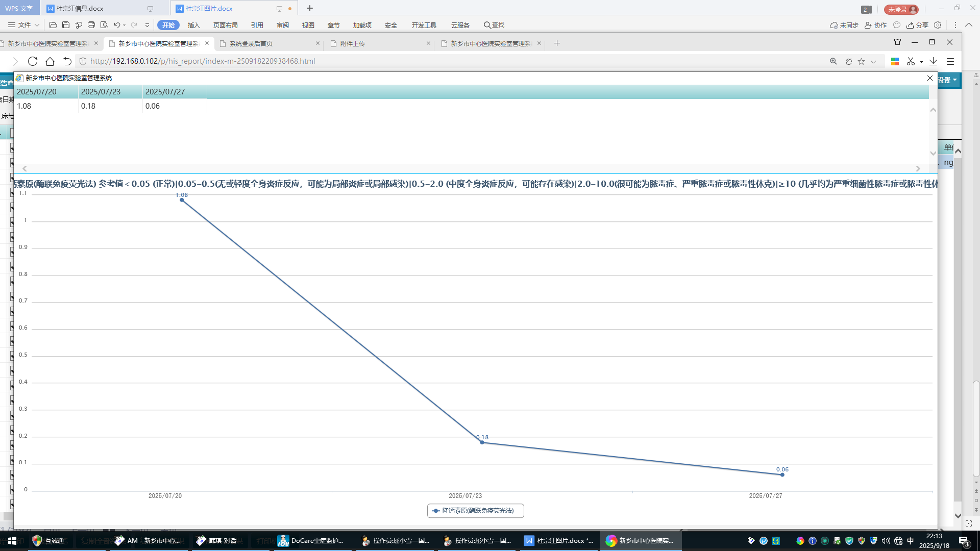The height and width of the screenshot is (551, 980).
Task: Click the 未登录 login button
Action: pyautogui.click(x=901, y=9)
